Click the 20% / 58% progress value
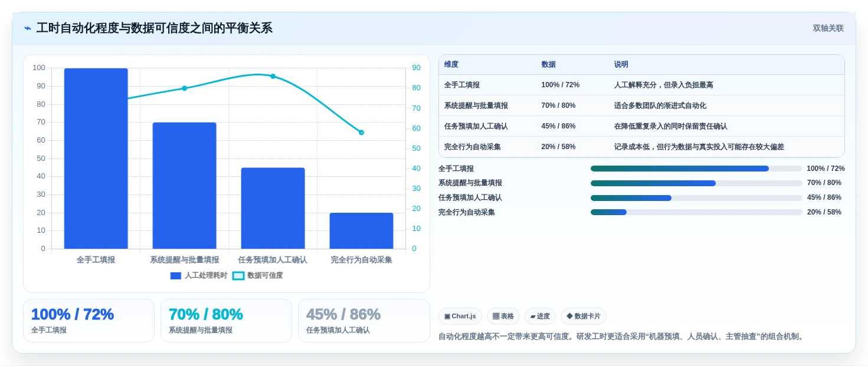Viewport: 868px width, 366px height. (824, 212)
